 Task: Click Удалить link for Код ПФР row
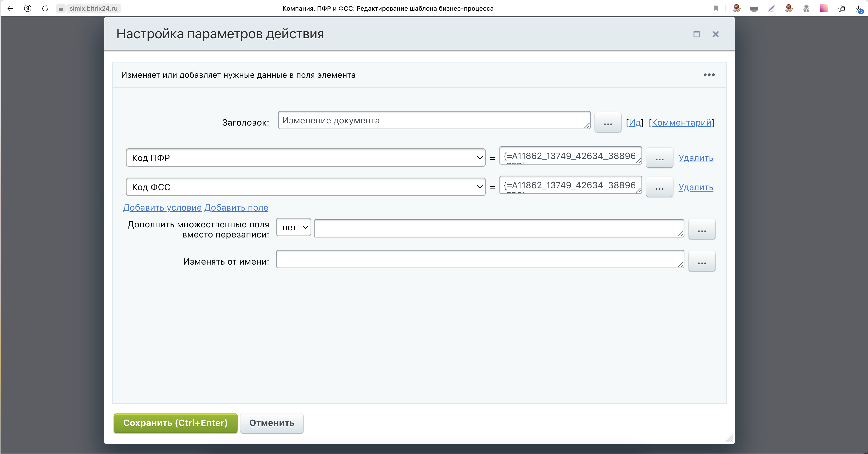[696, 158]
